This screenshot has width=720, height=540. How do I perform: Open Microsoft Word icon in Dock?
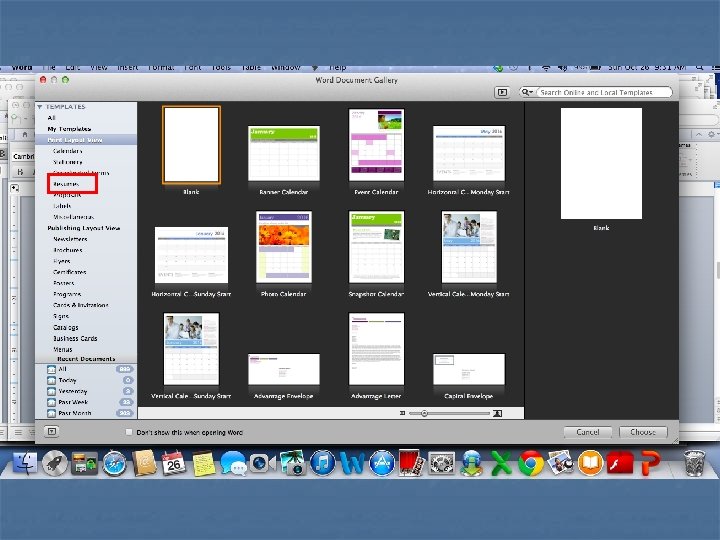coord(352,463)
